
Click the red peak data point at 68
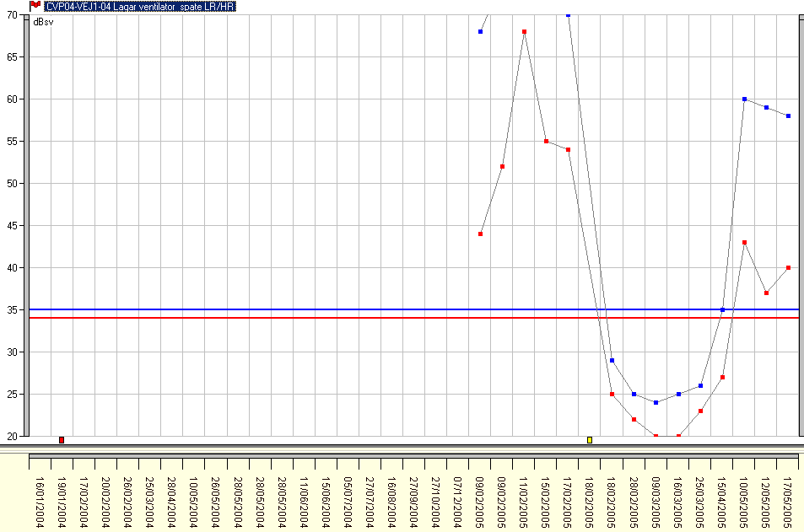click(x=524, y=32)
